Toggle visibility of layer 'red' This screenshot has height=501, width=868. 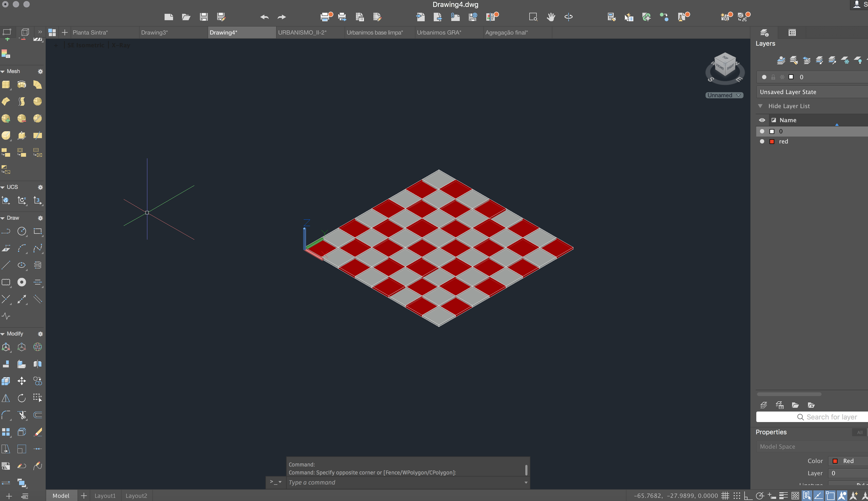(x=762, y=141)
